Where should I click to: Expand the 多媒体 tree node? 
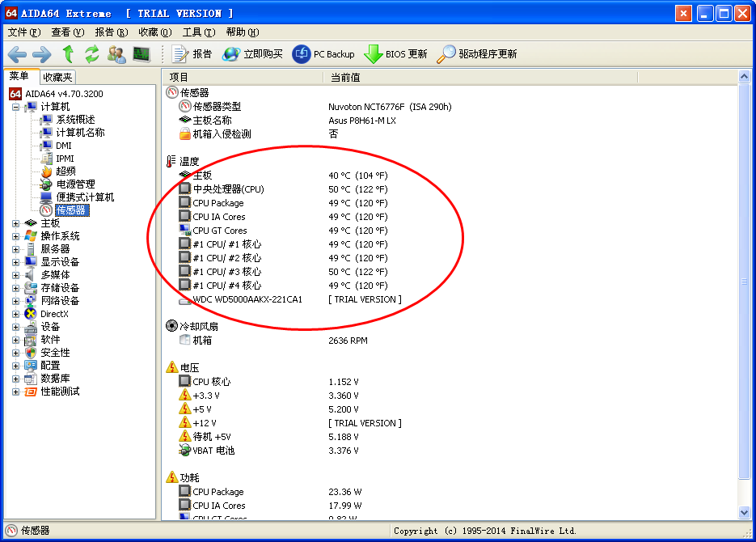16,275
